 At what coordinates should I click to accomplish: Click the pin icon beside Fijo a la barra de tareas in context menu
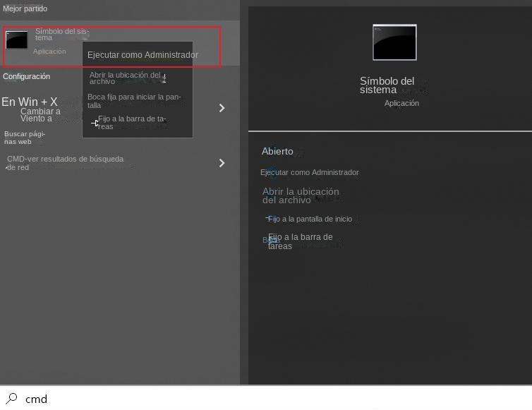(95, 123)
